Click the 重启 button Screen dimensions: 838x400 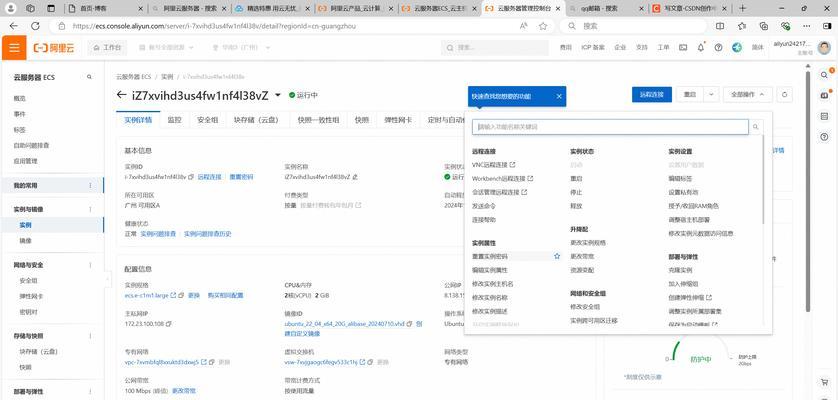pyautogui.click(x=690, y=95)
